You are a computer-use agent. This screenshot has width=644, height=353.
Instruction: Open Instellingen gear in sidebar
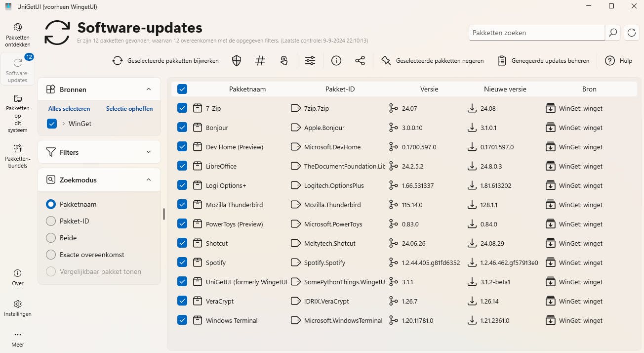click(18, 308)
